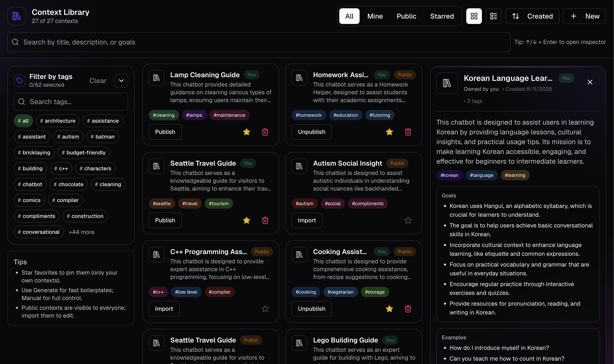Image resolution: width=614 pixels, height=364 pixels.
Task: Switch to list view layout
Action: 493,16
